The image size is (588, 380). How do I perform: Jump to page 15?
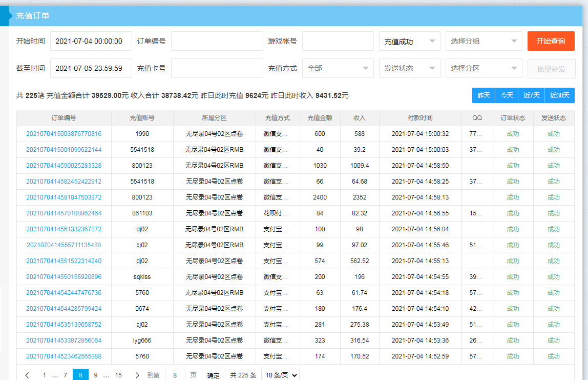pyautogui.click(x=118, y=375)
